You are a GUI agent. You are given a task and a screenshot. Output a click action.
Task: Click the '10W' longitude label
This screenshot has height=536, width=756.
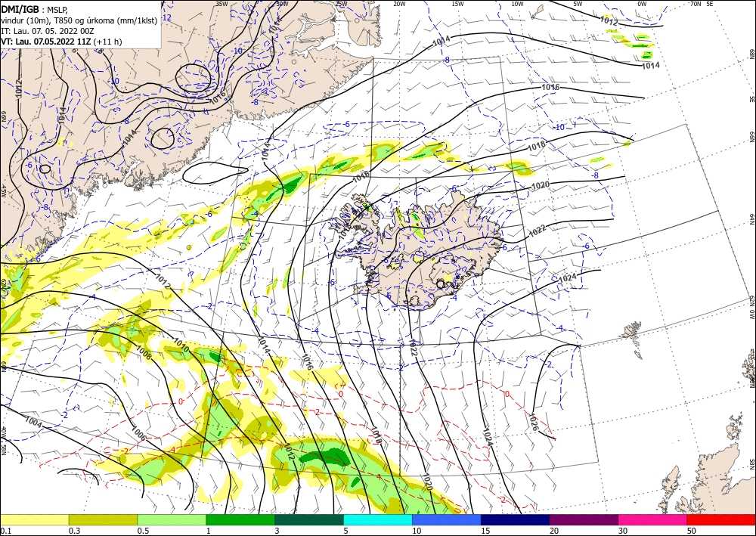pyautogui.click(x=517, y=3)
